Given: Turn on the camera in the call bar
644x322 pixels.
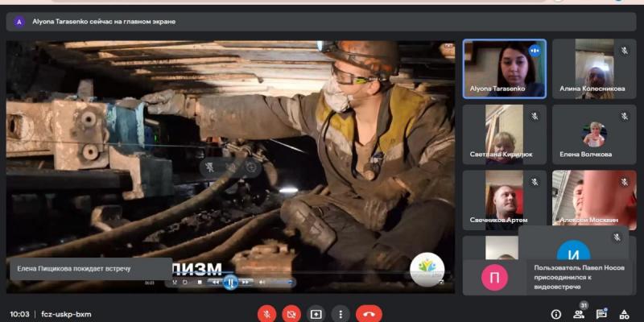Looking at the screenshot, I should [x=291, y=314].
